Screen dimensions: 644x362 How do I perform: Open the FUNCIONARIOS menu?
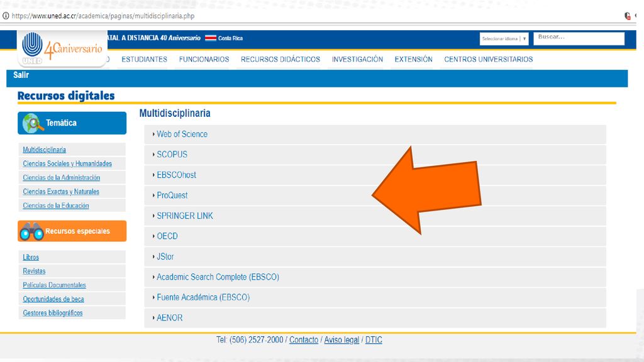[x=204, y=60]
